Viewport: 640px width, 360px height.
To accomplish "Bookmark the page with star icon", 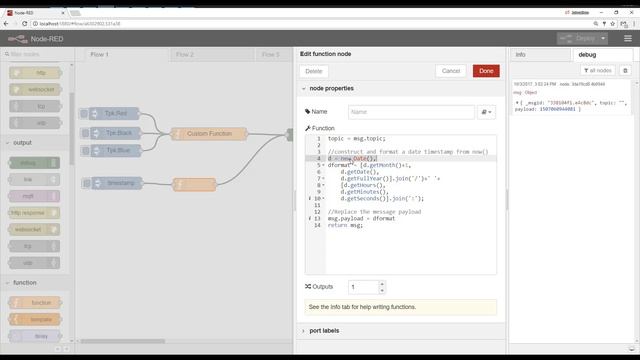I will click(612, 24).
